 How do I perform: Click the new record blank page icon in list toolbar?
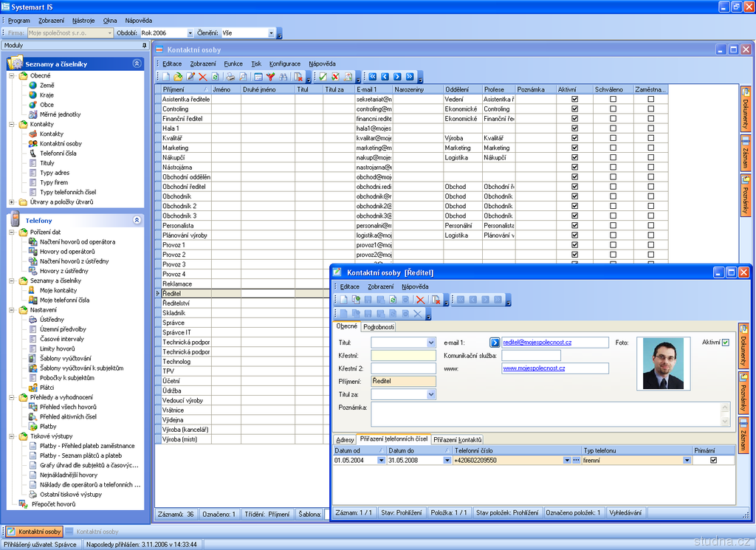166,77
